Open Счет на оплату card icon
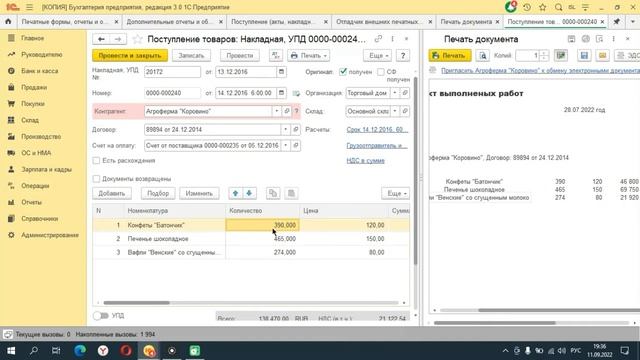 point(296,145)
